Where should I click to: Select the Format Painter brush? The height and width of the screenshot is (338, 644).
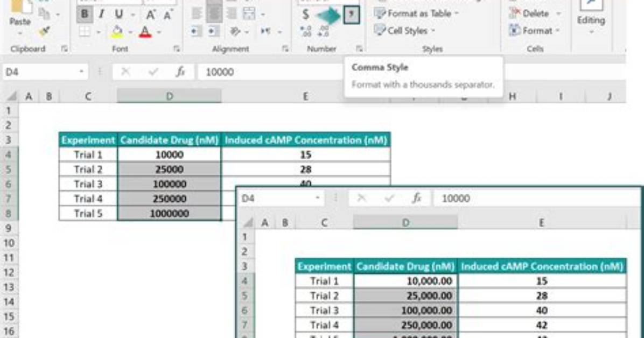pos(44,31)
